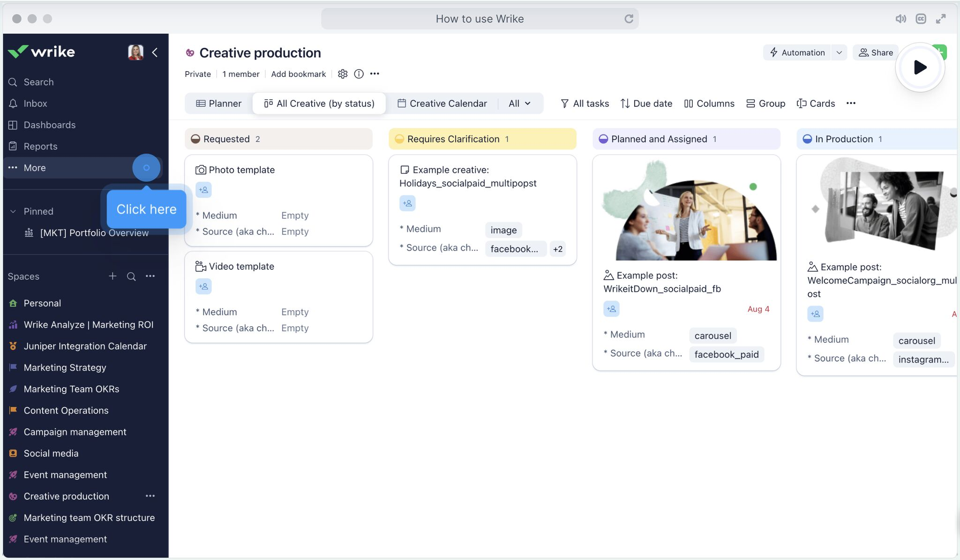Collapse the Pinned section chevron
The height and width of the screenshot is (560, 960).
pyautogui.click(x=13, y=211)
